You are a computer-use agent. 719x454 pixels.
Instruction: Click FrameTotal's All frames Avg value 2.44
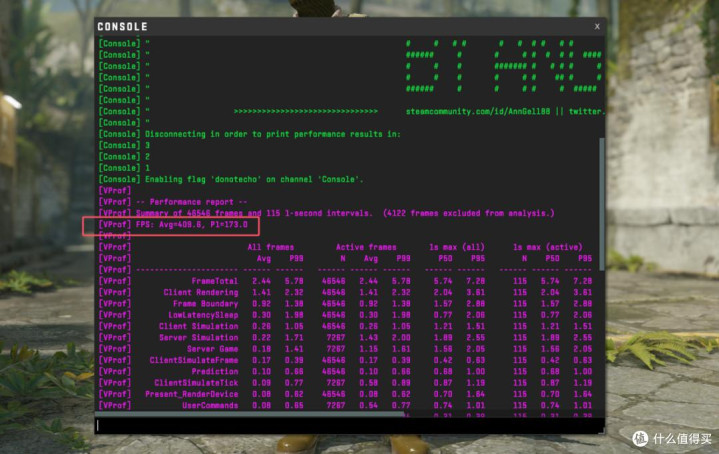pyautogui.click(x=261, y=281)
